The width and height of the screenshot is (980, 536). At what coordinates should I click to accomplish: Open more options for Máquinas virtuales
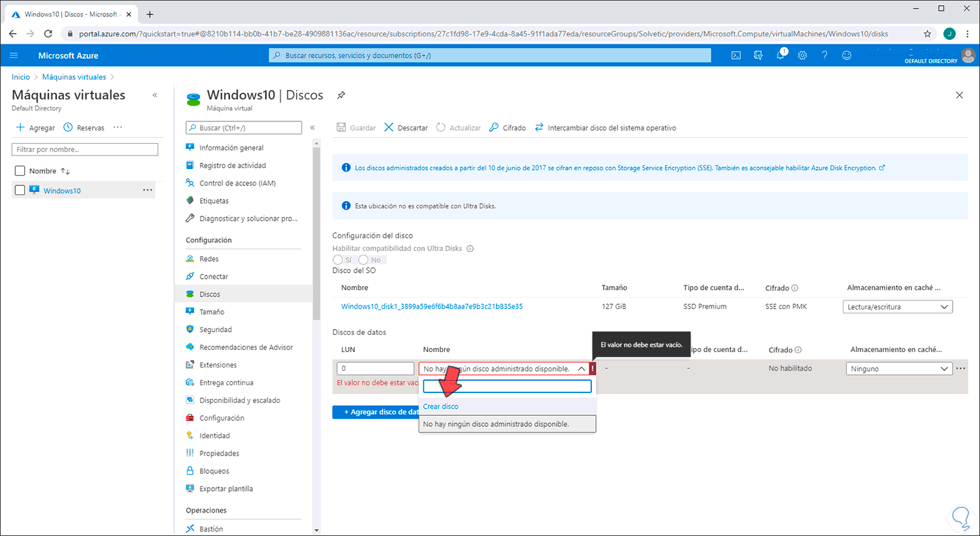point(118,127)
